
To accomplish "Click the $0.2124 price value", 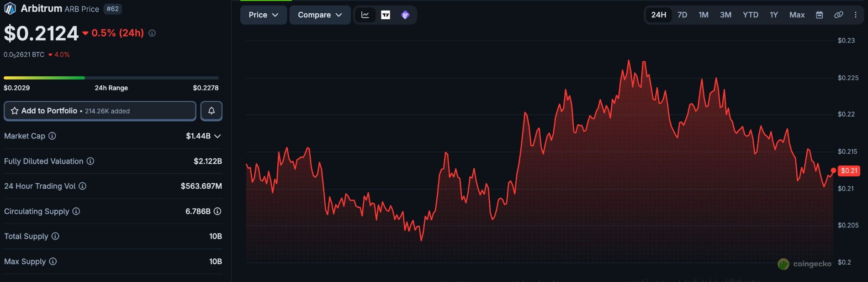I will [41, 33].
